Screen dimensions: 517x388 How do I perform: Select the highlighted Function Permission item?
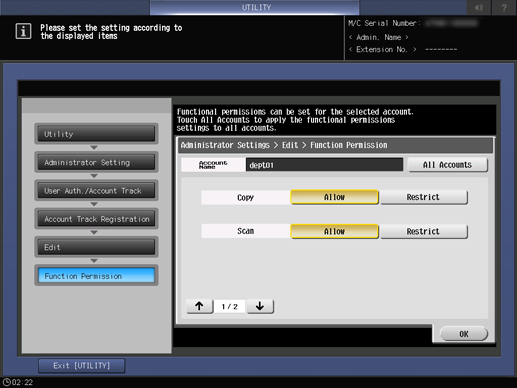point(96,276)
